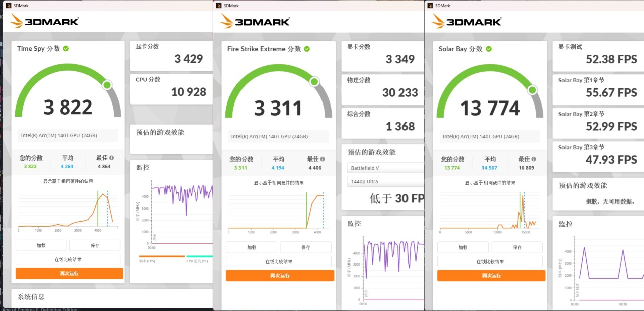This screenshot has width=644, height=311.
Task: Click orange 再次运行 button in Time Spy window
Action: point(69,273)
